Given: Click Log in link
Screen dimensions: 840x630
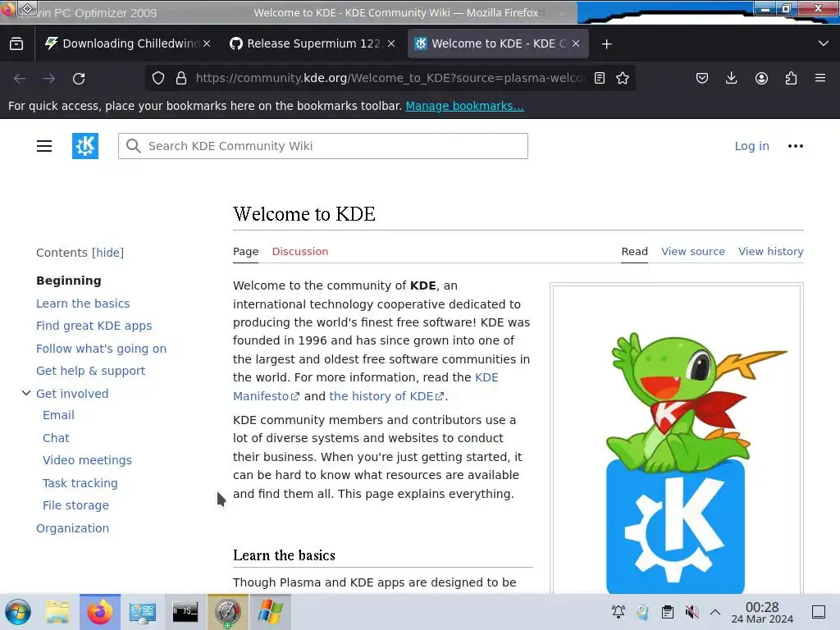Looking at the screenshot, I should point(751,146).
